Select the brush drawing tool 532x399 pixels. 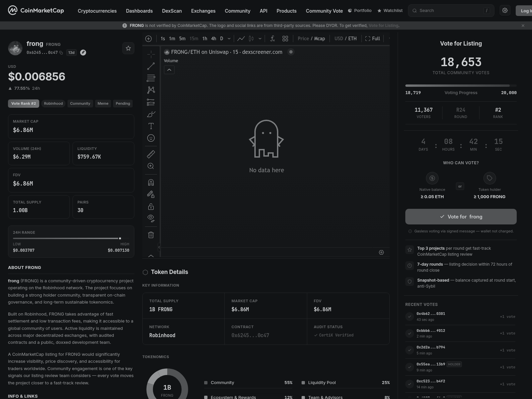151,114
